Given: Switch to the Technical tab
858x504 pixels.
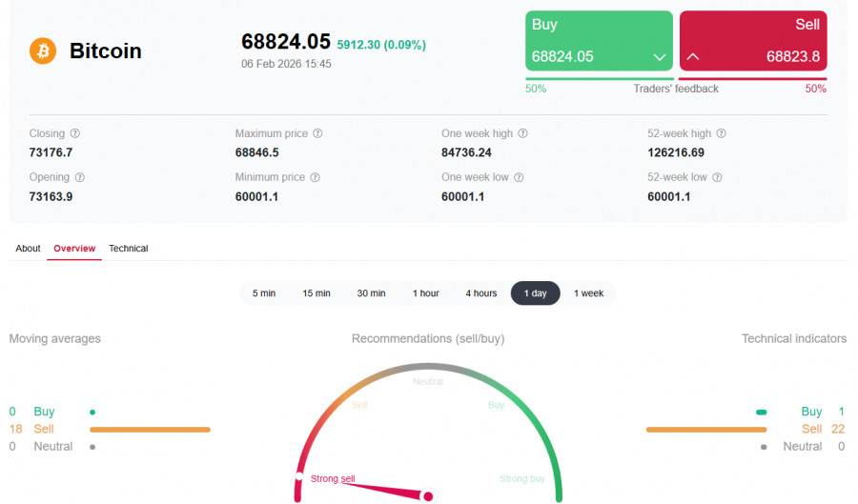Looking at the screenshot, I should coord(129,249).
